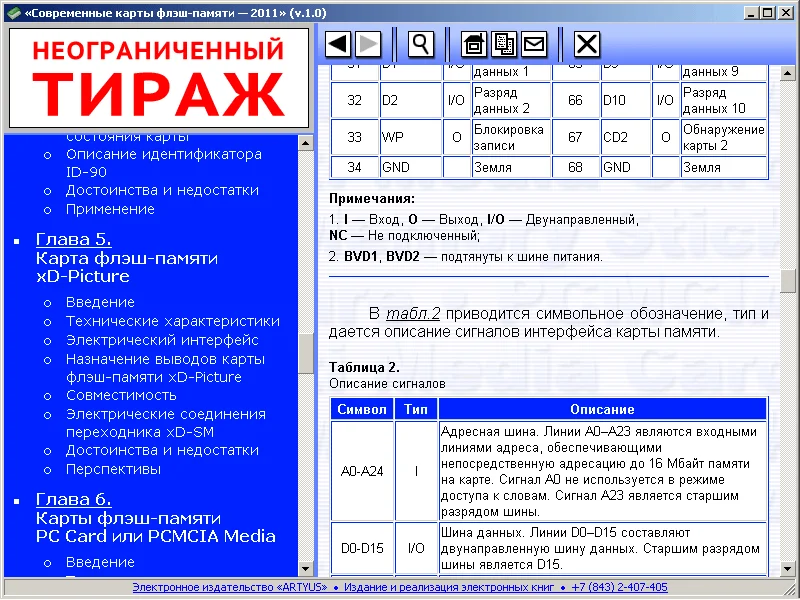Open Издание и реализация электронных книг link
Viewport: 800px width, 600px height.
tap(449, 587)
